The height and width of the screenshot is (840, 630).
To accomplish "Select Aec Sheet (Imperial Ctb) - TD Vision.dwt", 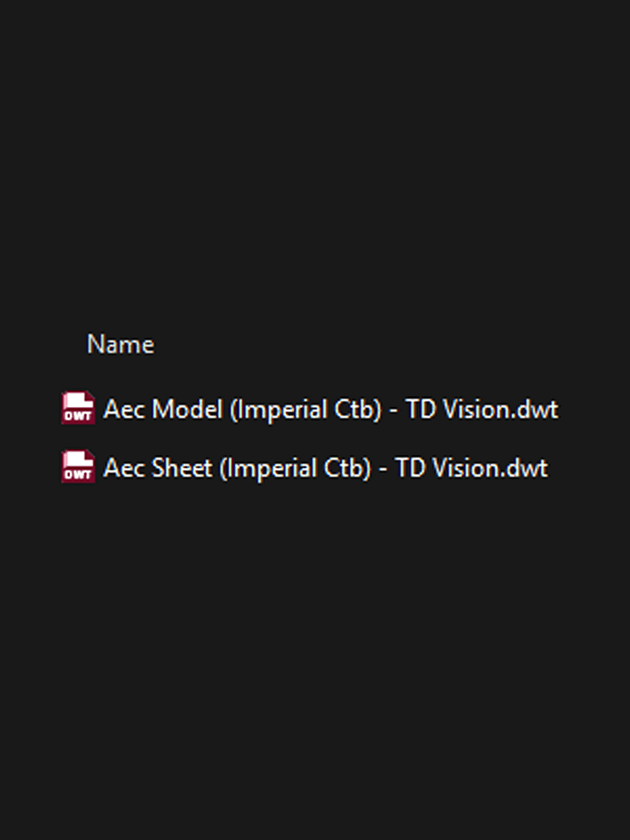I will (x=325, y=468).
